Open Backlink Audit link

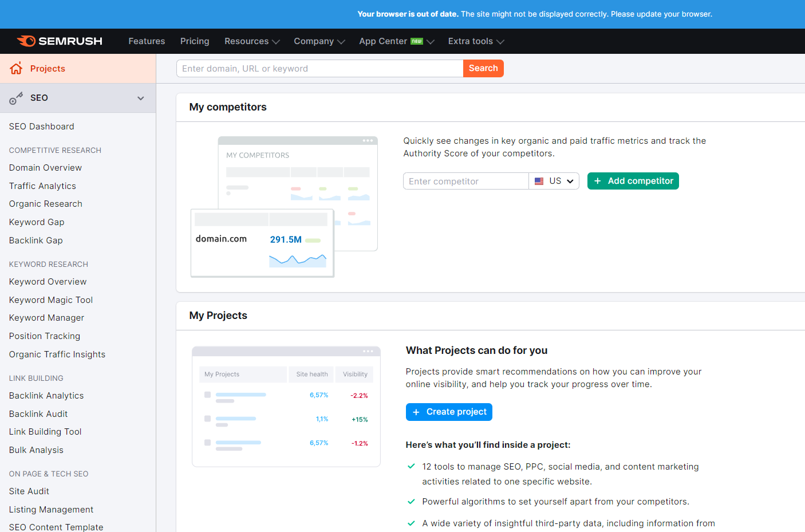38,414
